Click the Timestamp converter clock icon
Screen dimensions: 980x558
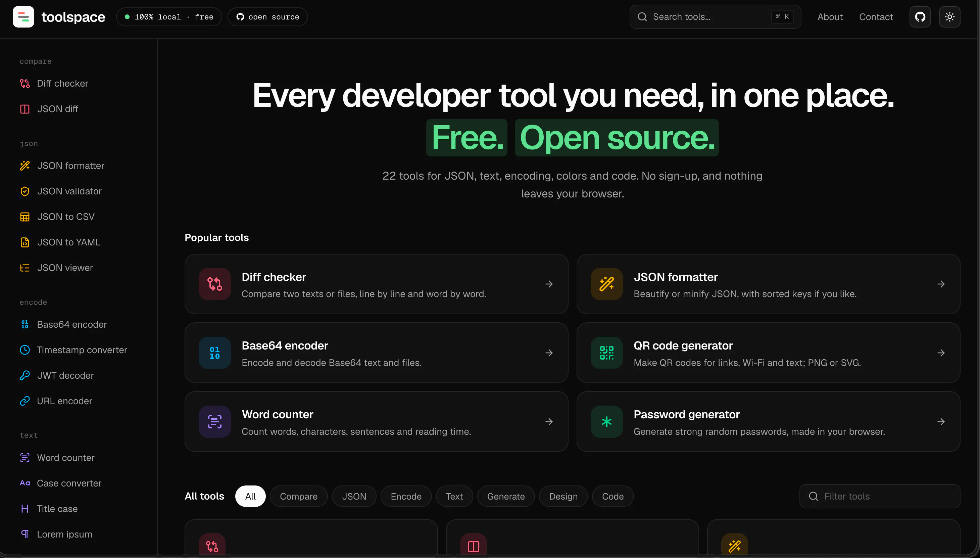click(x=25, y=350)
